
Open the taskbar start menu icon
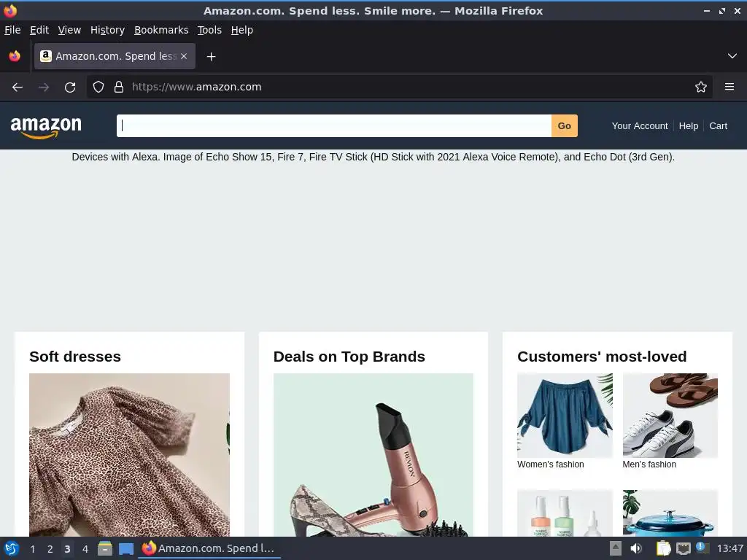[12, 548]
